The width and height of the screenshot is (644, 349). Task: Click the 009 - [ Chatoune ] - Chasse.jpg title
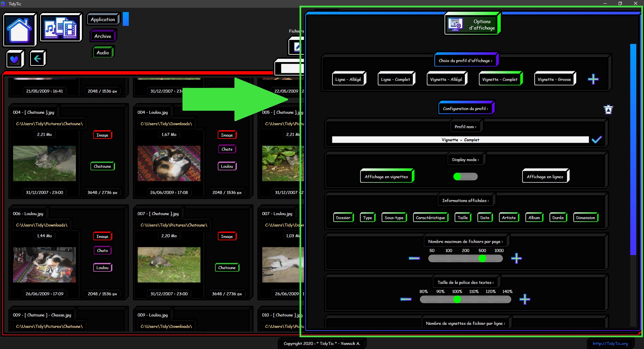coord(42,315)
